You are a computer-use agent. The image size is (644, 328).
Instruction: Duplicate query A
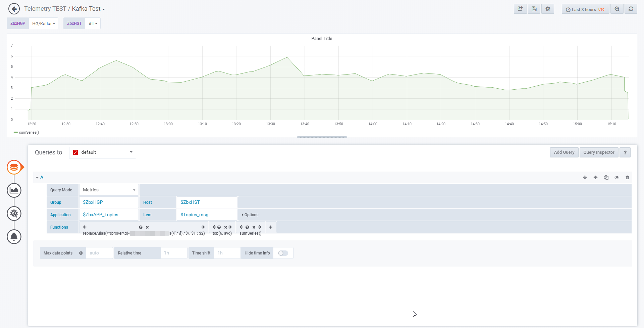point(606,177)
